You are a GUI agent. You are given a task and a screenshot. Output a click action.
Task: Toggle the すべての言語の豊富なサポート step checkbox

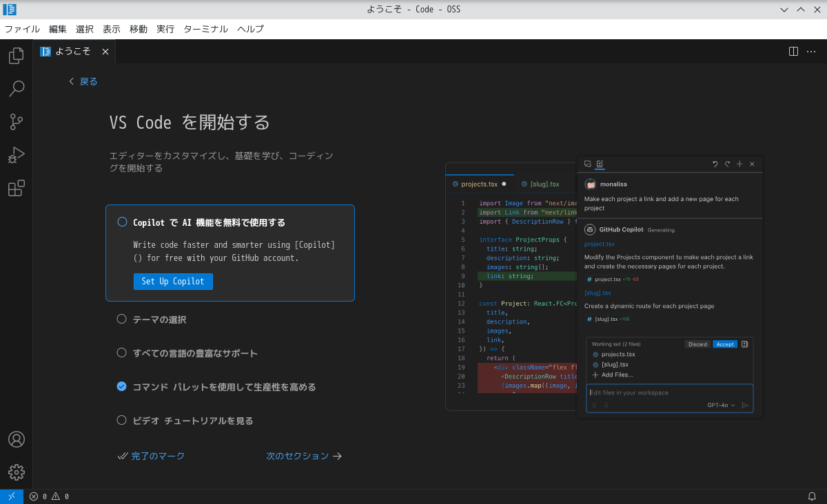pyautogui.click(x=122, y=353)
